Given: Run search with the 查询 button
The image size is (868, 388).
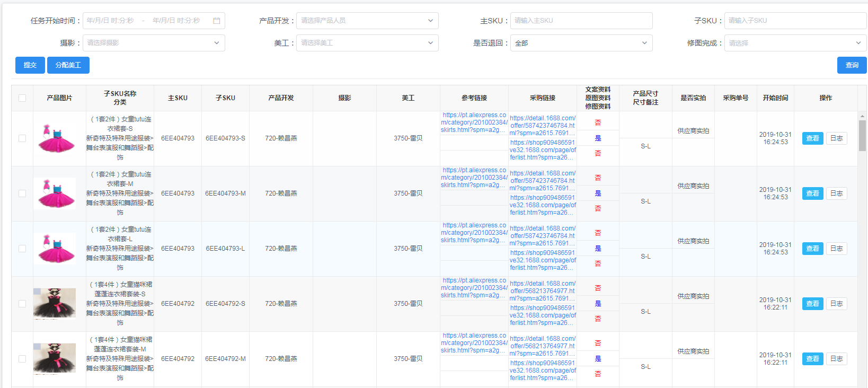Looking at the screenshot, I should 852,65.
